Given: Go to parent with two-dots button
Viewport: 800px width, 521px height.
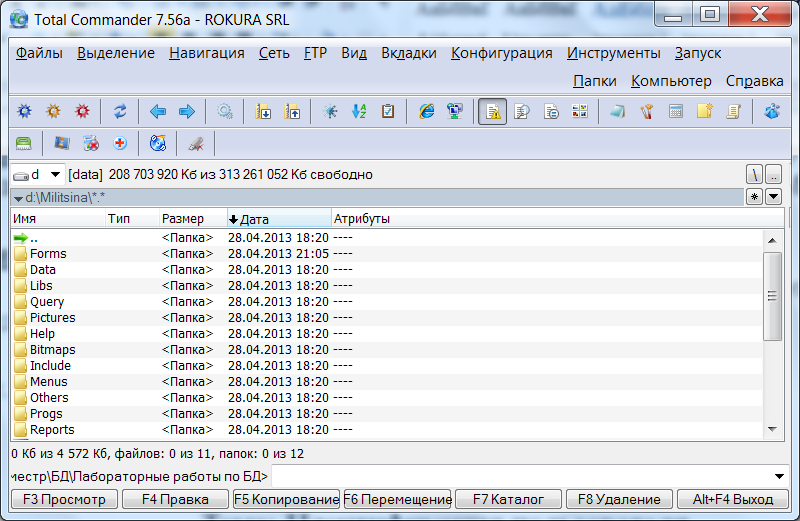Looking at the screenshot, I should tap(773, 175).
